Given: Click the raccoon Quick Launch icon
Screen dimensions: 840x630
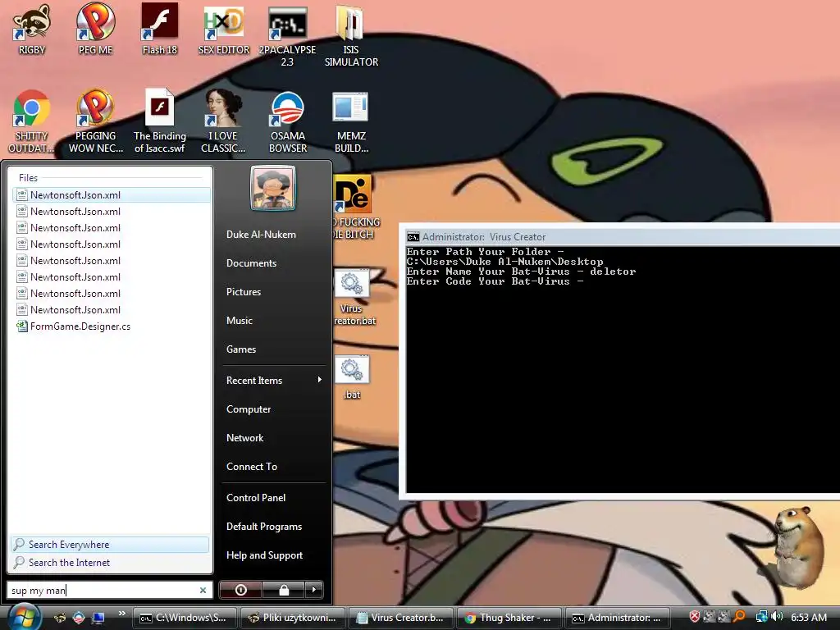Looking at the screenshot, I should [60, 618].
